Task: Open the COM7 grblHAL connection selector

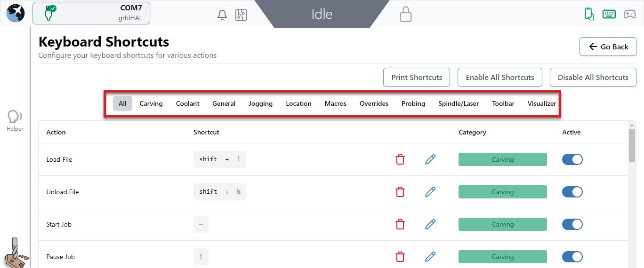Action: pos(91,13)
